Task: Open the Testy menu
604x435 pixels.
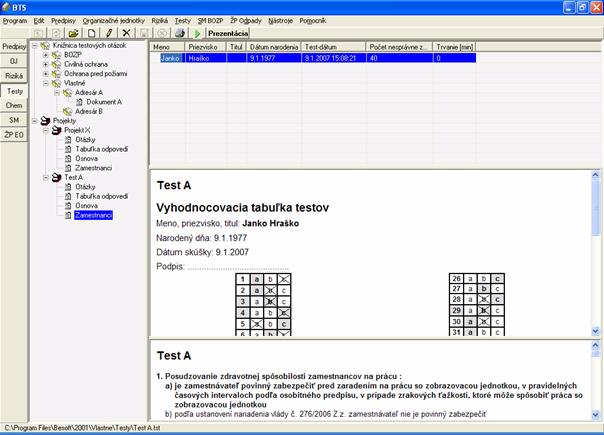Action: coord(183,21)
